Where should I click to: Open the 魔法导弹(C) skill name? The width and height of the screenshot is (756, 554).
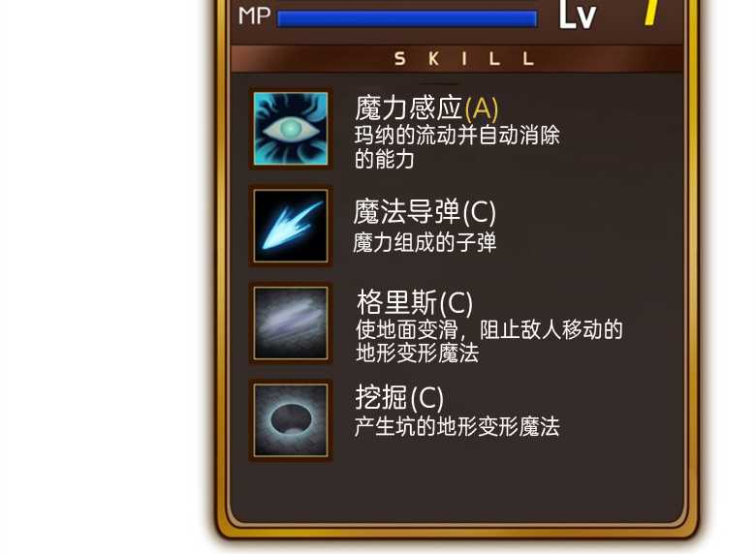point(425,211)
